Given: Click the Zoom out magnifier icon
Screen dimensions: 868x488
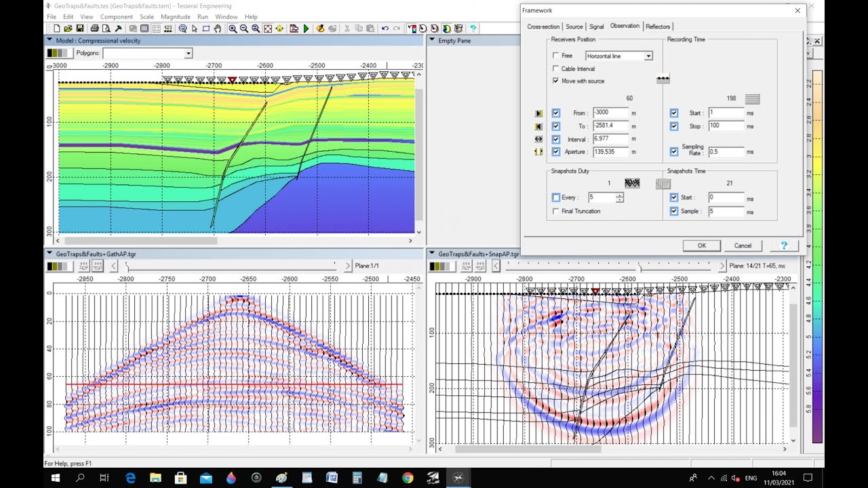Looking at the screenshot, I should click(x=244, y=28).
